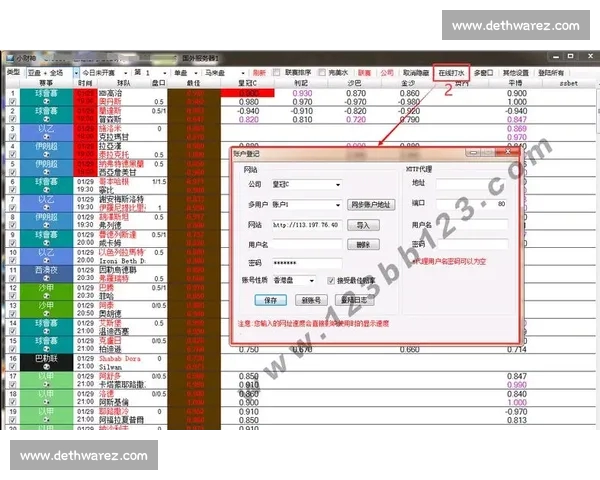Click soccer ball icon in row 3 以乙
The height and width of the screenshot is (480, 600).
pyautogui.click(x=46, y=137)
